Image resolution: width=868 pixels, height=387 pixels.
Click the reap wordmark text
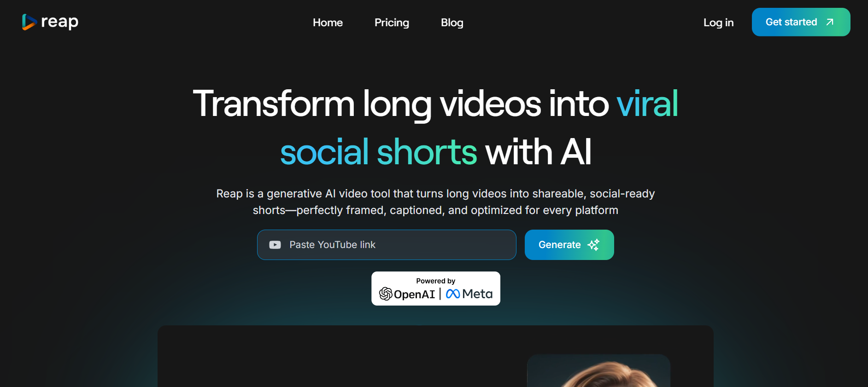tap(59, 22)
